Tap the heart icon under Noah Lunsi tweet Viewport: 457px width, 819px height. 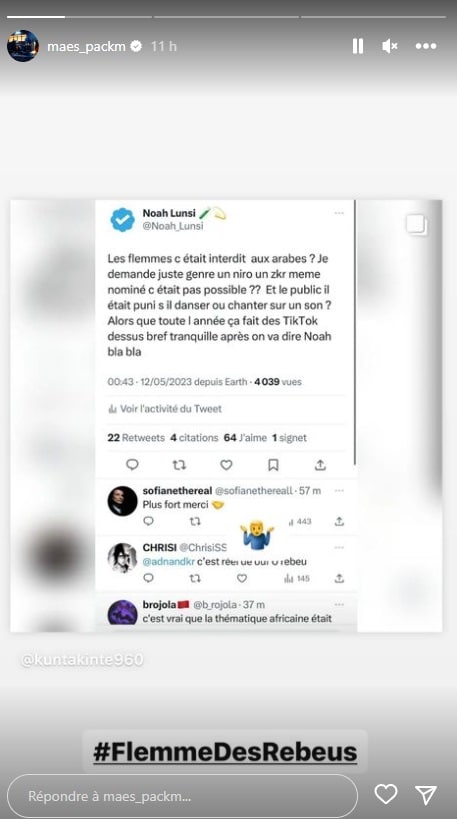click(x=226, y=464)
